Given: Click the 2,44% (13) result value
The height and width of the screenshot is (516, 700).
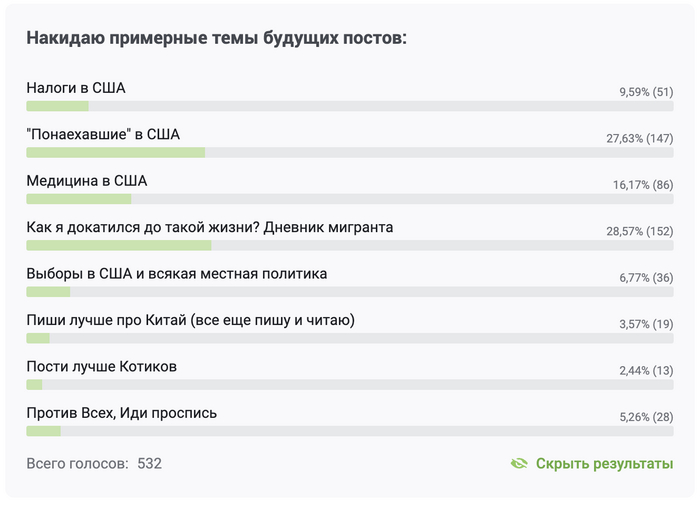Looking at the screenshot, I should point(646,370).
